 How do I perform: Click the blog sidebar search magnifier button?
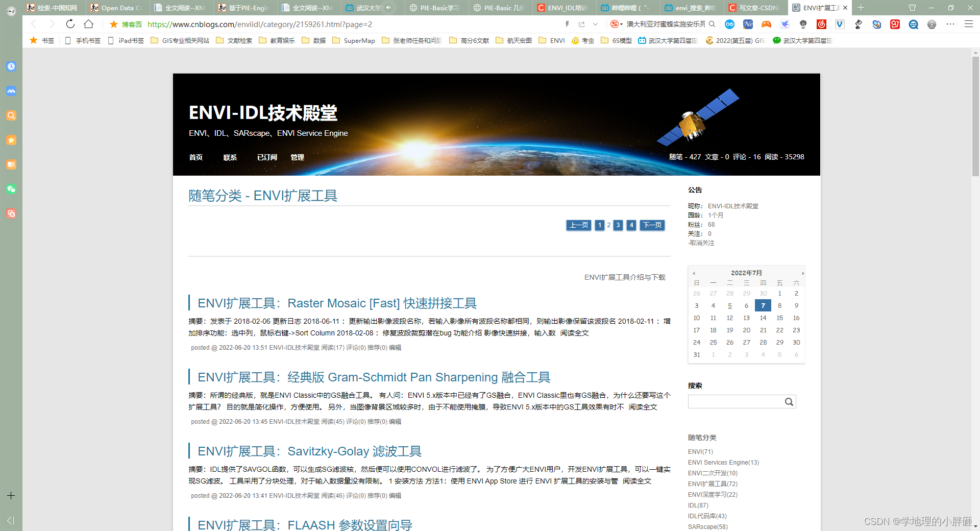coord(789,402)
